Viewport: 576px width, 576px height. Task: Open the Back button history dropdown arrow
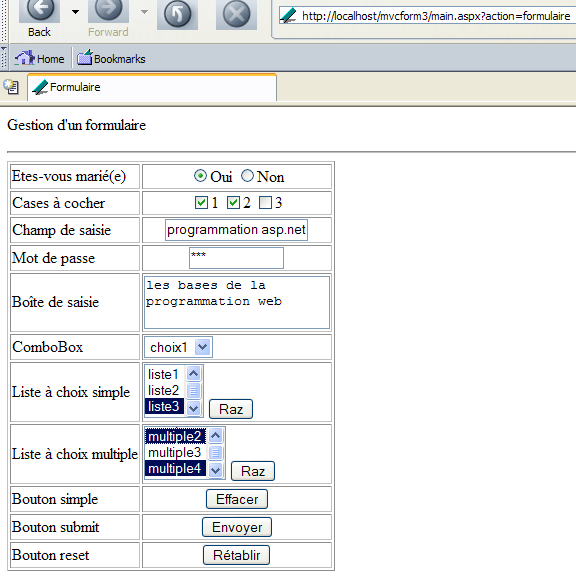point(75,12)
